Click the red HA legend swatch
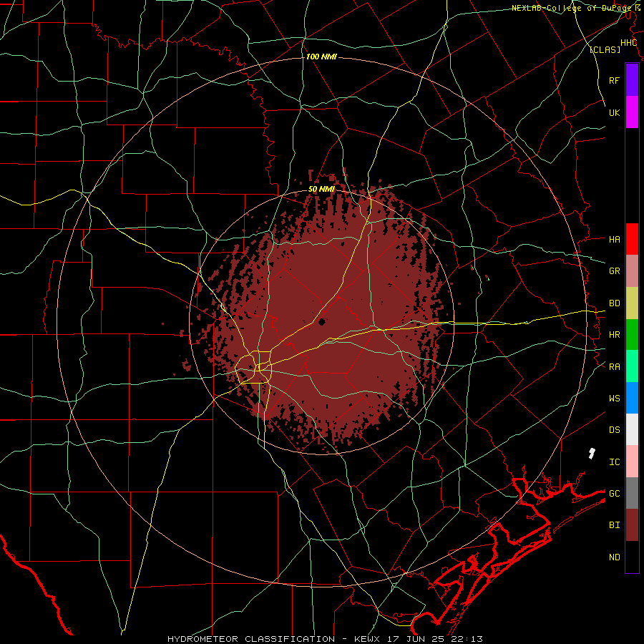The height and width of the screenshot is (644, 644). (632, 239)
